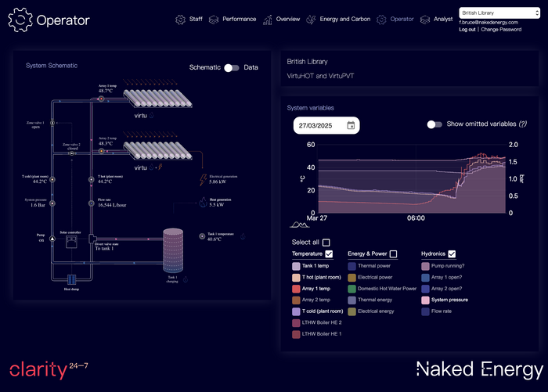Open the Energy and Carbon menu item

pyautogui.click(x=345, y=20)
